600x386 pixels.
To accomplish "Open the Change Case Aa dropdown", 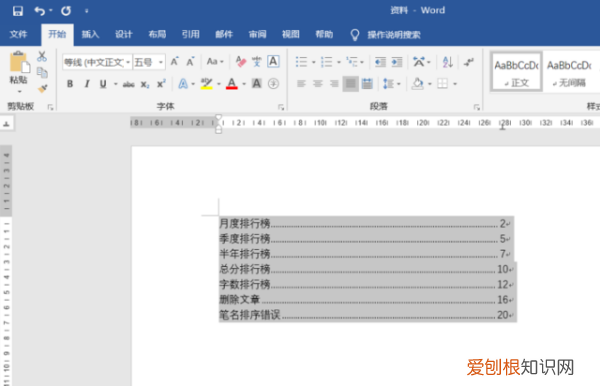I will click(215, 62).
